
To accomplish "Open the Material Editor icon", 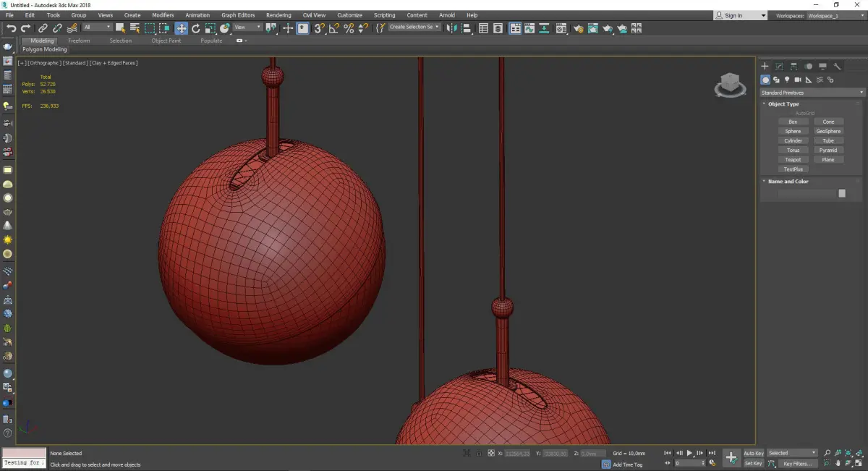I will coord(561,28).
